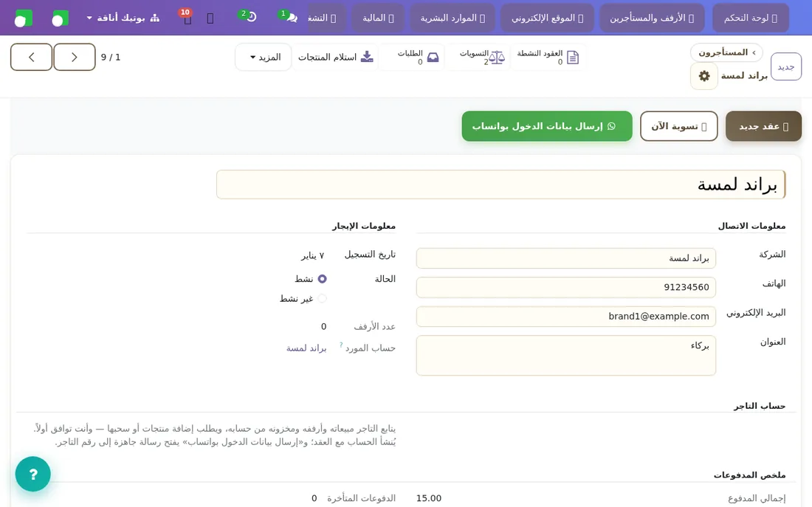The height and width of the screenshot is (507, 812).
Task: Open the notifications icon with red badge 10
Action: (x=187, y=18)
